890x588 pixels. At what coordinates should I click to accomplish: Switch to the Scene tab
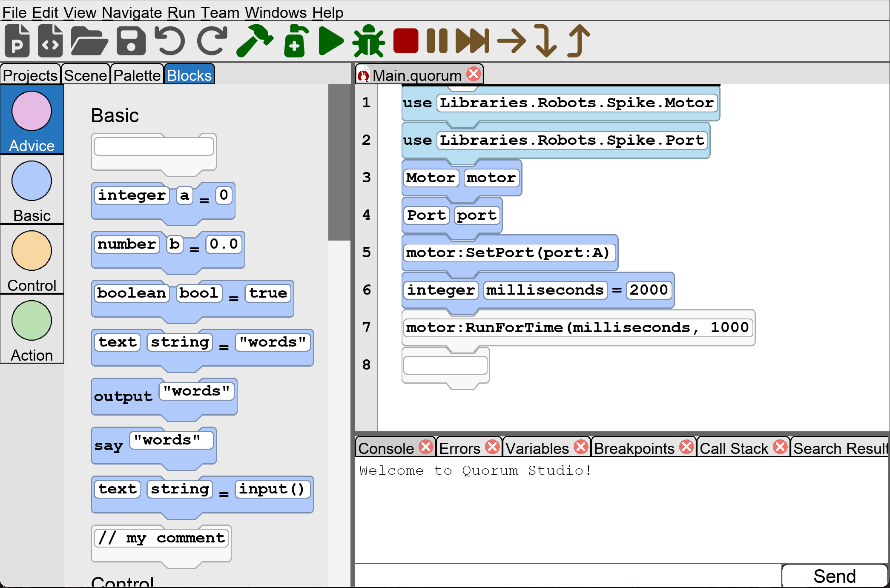[x=85, y=75]
